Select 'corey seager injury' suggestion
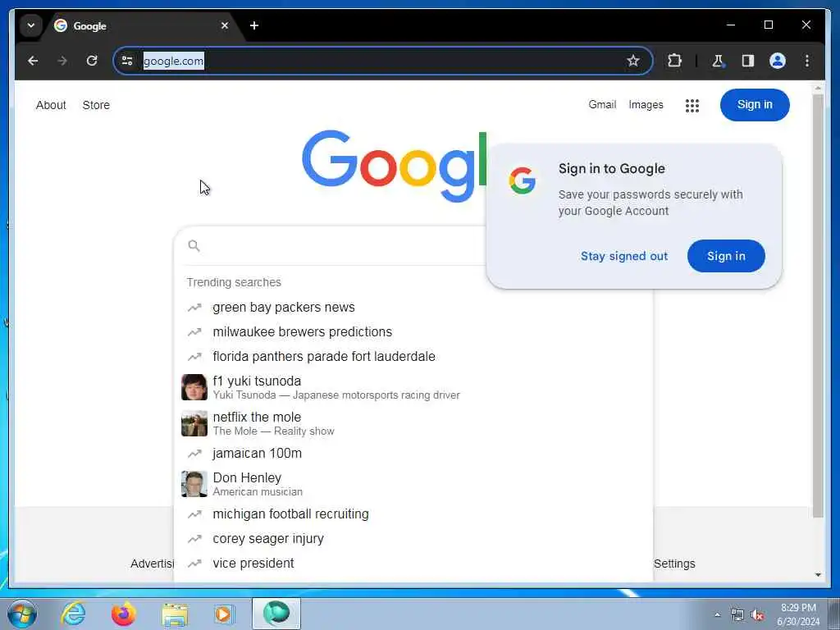The image size is (840, 630). pyautogui.click(x=413, y=539)
